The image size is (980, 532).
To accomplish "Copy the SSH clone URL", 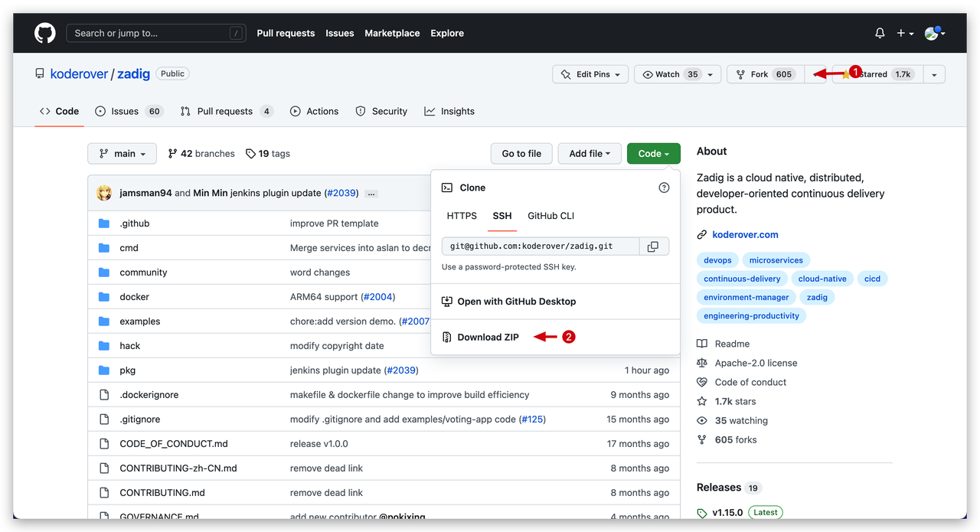I will [x=653, y=246].
